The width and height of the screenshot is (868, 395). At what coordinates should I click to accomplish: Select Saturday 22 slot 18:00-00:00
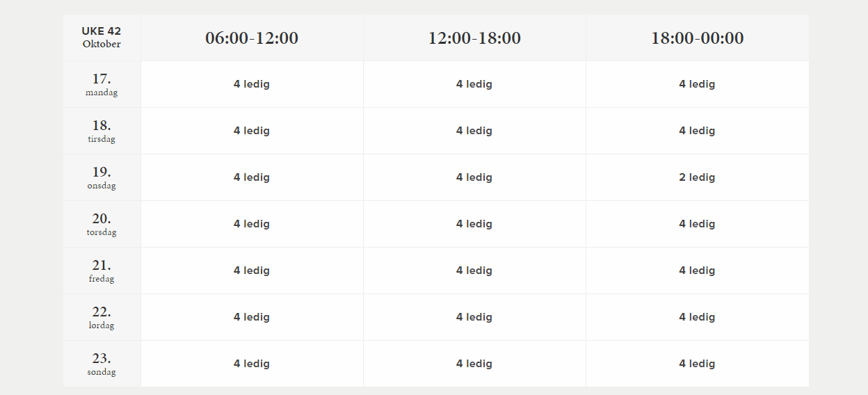click(697, 317)
